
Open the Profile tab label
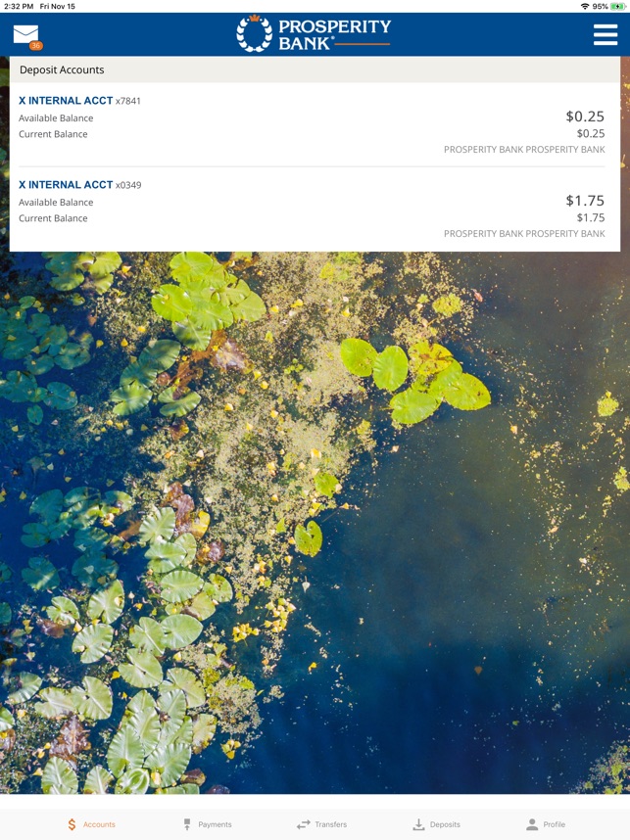coord(554,824)
